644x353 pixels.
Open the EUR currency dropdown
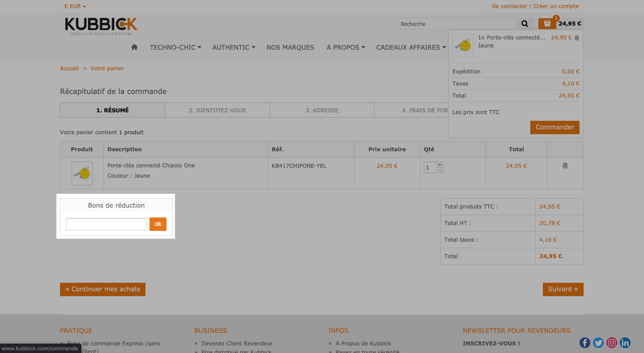pyautogui.click(x=75, y=6)
